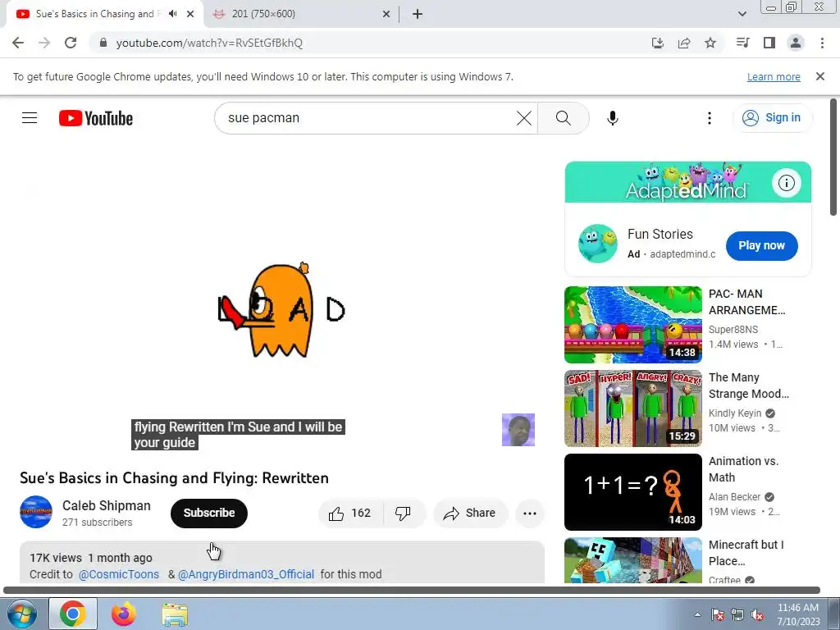Click the muted volume tray icon

pos(758,615)
